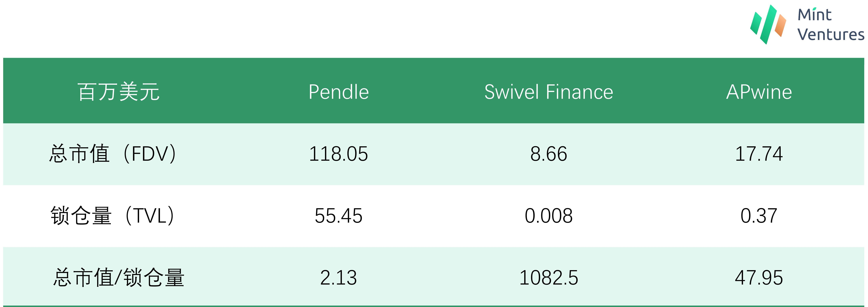Select the Swivel Finance column header
Screen dimensions: 868x307
pos(549,92)
